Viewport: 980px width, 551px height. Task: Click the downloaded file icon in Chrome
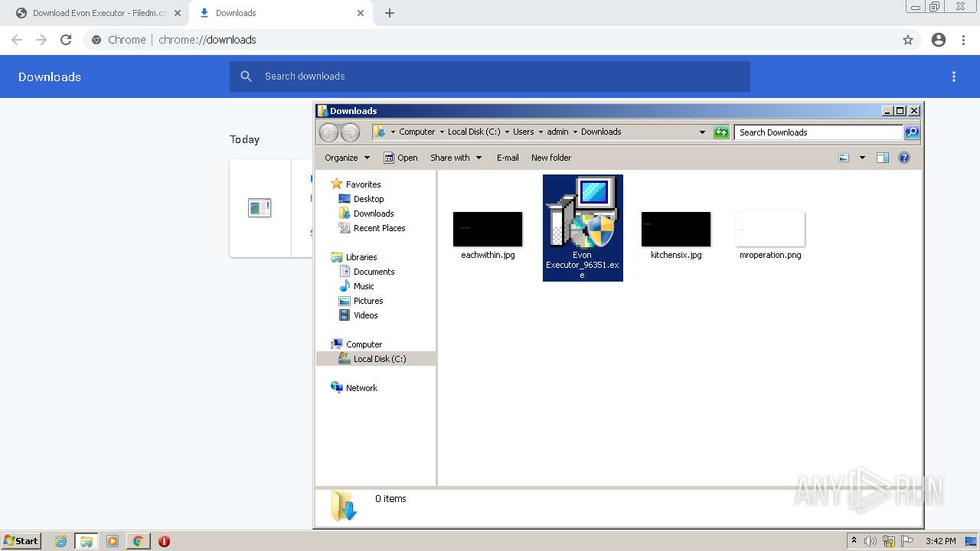(260, 207)
